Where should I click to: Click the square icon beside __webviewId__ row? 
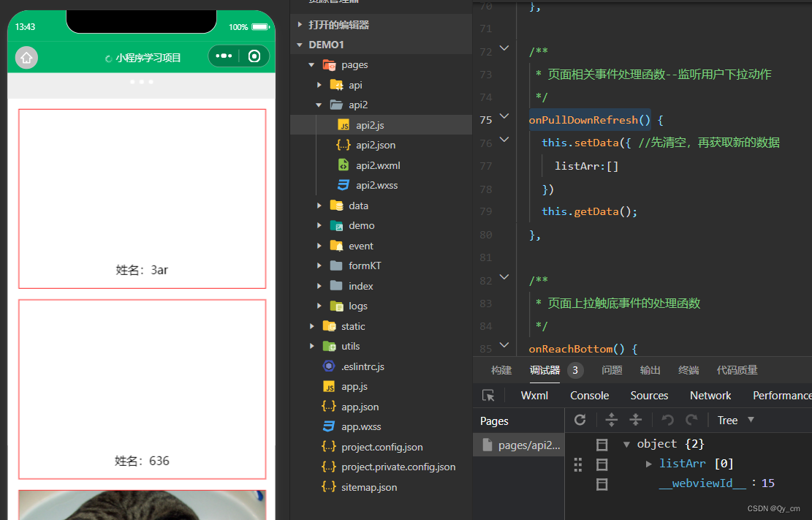(602, 484)
